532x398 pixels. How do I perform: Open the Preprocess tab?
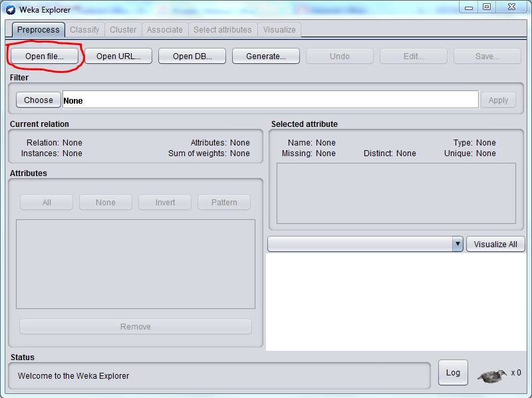tap(38, 29)
